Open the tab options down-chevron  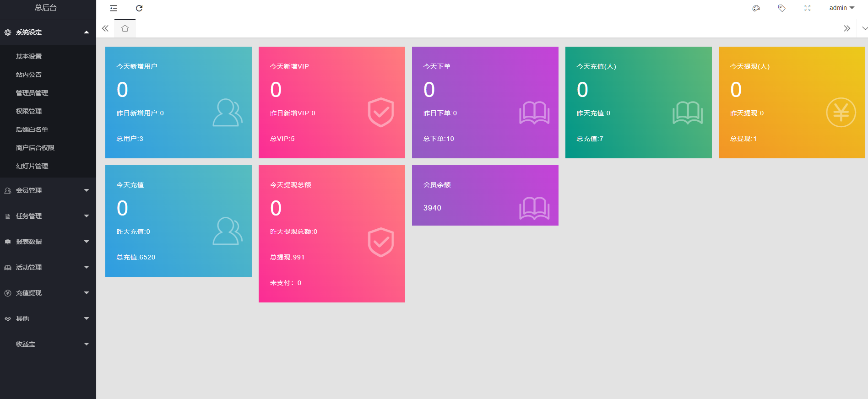click(x=864, y=28)
